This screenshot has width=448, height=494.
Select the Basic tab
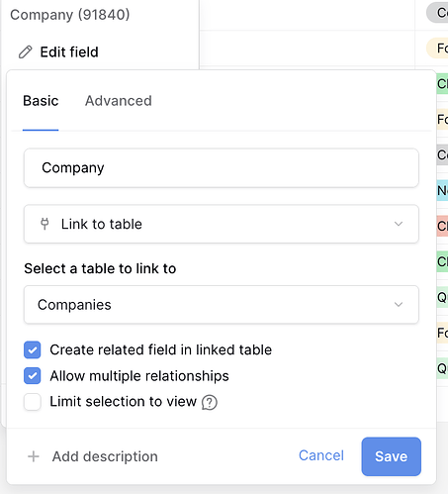tap(41, 101)
